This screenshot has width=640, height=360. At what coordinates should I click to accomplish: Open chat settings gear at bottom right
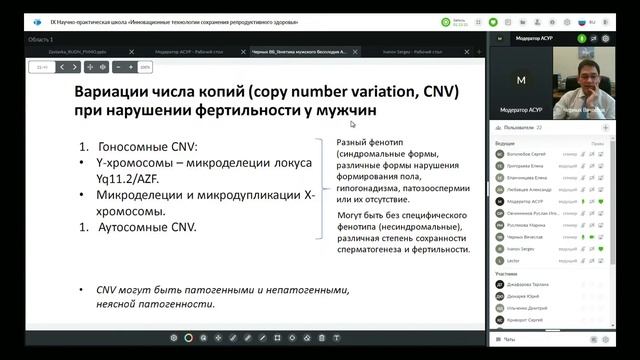pos(606,339)
